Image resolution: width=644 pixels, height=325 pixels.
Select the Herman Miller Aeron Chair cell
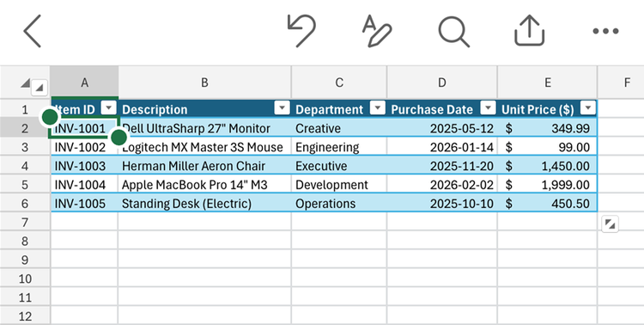(x=205, y=166)
